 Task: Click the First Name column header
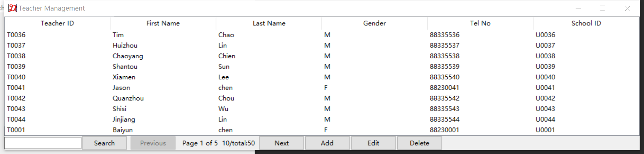coord(163,23)
